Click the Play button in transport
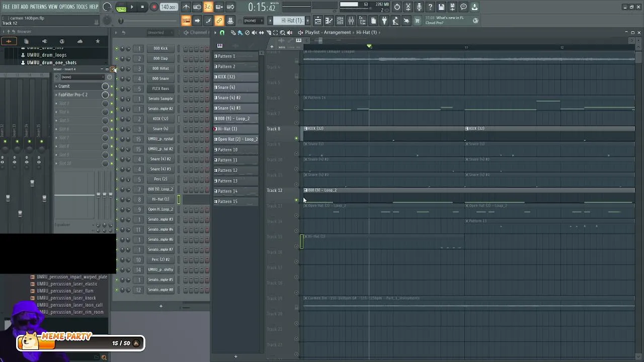This screenshot has width=644, height=362. pos(132,7)
